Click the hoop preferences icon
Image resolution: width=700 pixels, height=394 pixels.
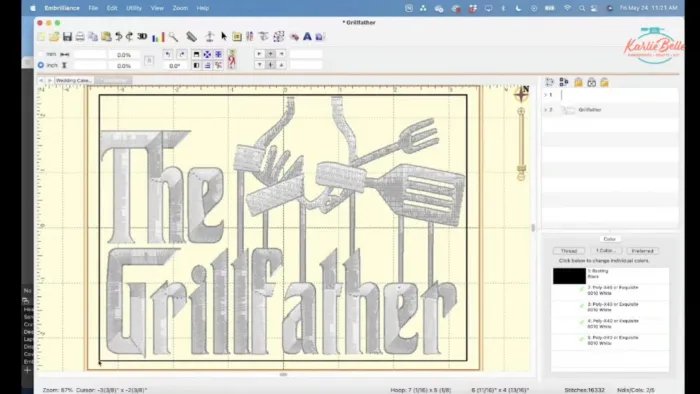tap(237, 37)
